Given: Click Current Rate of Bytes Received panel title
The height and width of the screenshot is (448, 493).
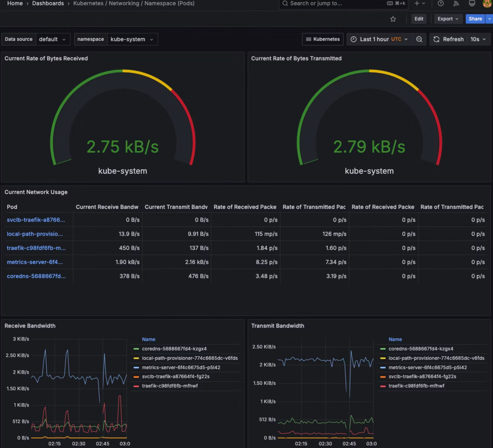Looking at the screenshot, I should [x=46, y=58].
